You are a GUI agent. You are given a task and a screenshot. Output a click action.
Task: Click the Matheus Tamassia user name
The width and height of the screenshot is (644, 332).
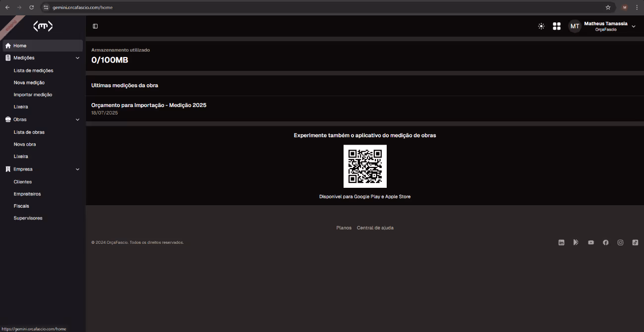click(606, 23)
